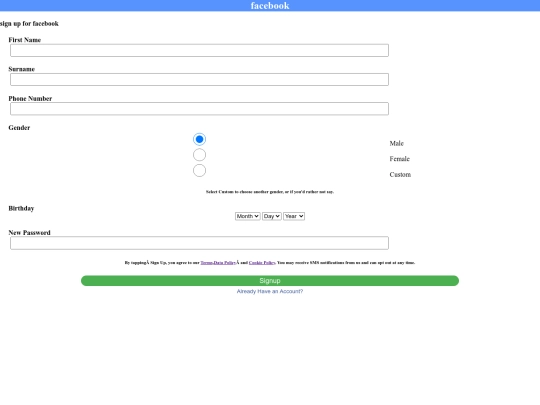540x405 pixels.
Task: Click the 'Custom' option label
Action: 400,175
